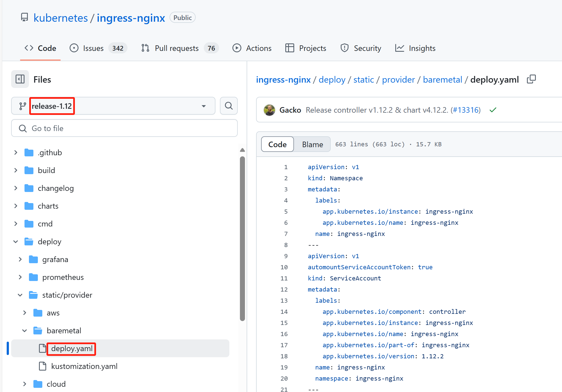Click the baremetal breadcrumb link
Image resolution: width=562 pixels, height=392 pixels.
pos(442,80)
